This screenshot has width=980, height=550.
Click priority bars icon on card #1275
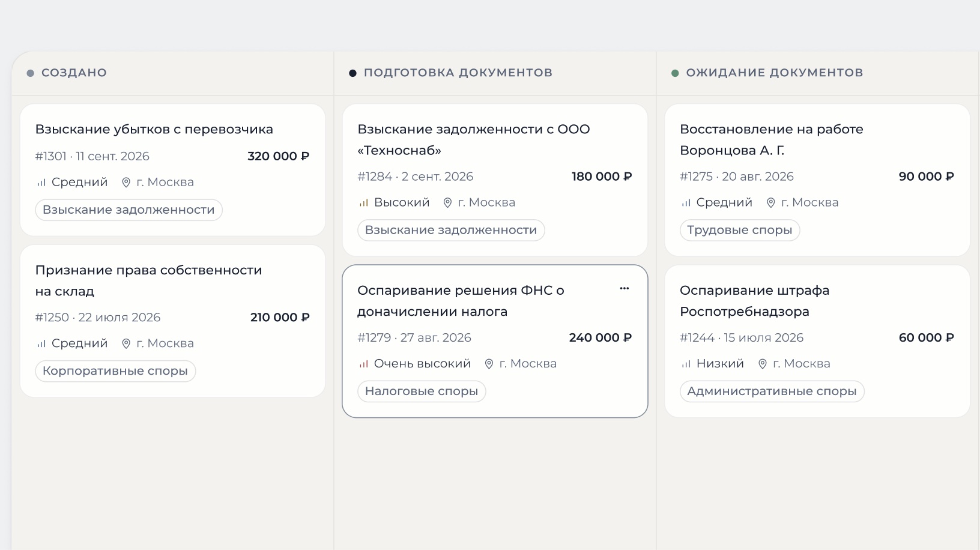(686, 203)
